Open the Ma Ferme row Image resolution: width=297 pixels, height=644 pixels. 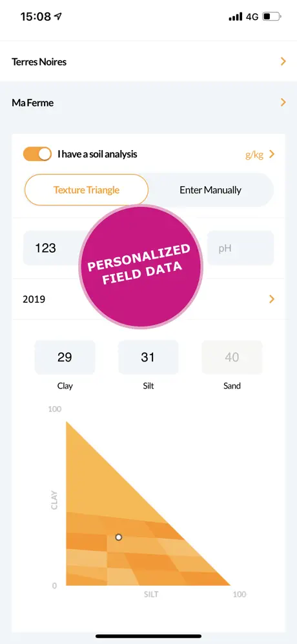[148, 102]
